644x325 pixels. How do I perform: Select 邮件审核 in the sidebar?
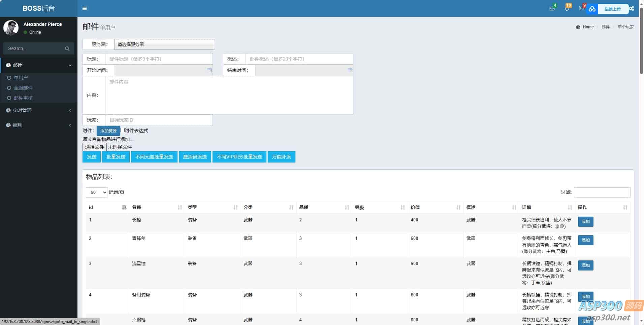click(x=23, y=98)
